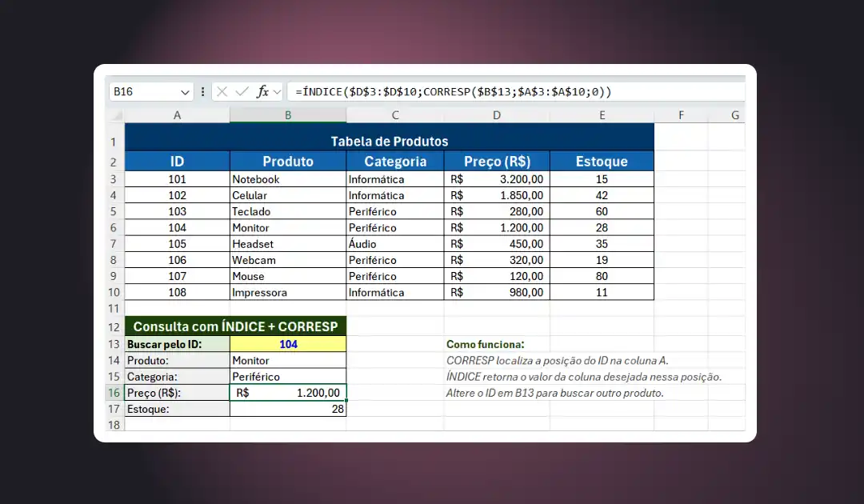This screenshot has width=864, height=504.
Task: Select all cells via corner triangle
Action: pos(116,115)
